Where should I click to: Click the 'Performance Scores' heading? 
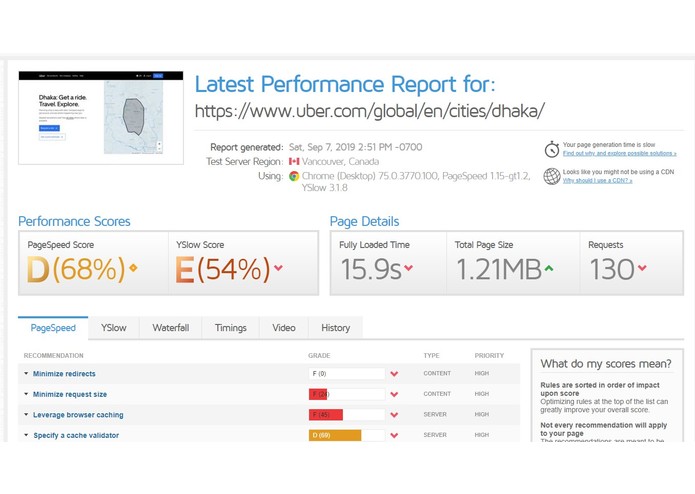(x=74, y=222)
